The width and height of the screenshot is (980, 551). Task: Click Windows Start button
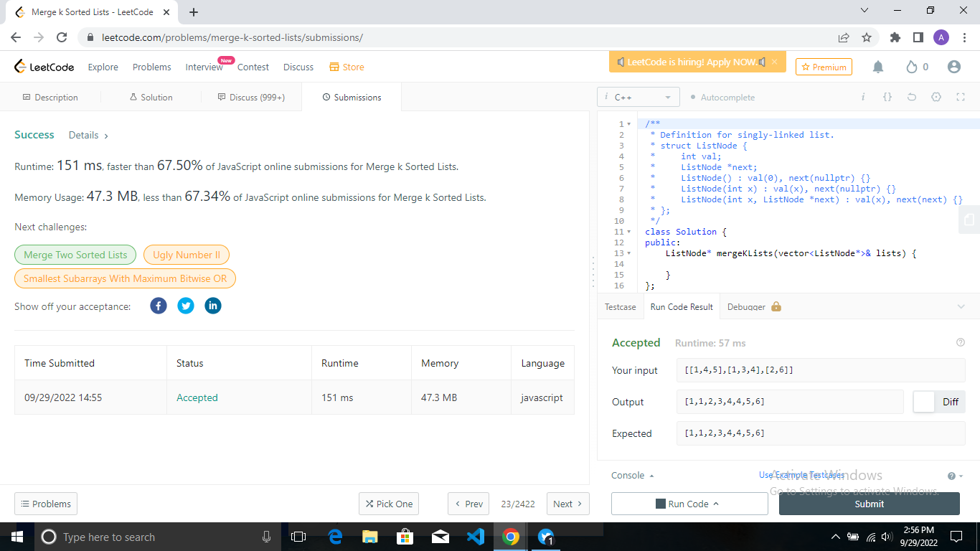(16, 537)
